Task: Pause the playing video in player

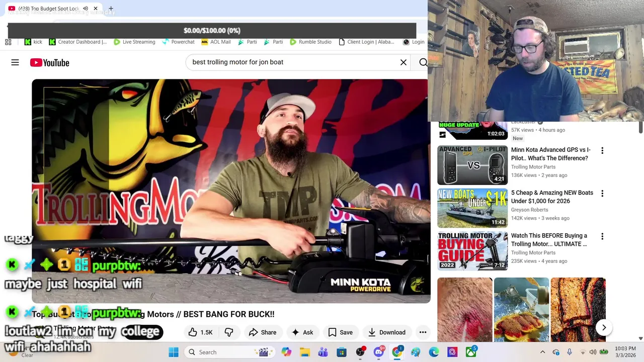Action: pyautogui.click(x=231, y=191)
